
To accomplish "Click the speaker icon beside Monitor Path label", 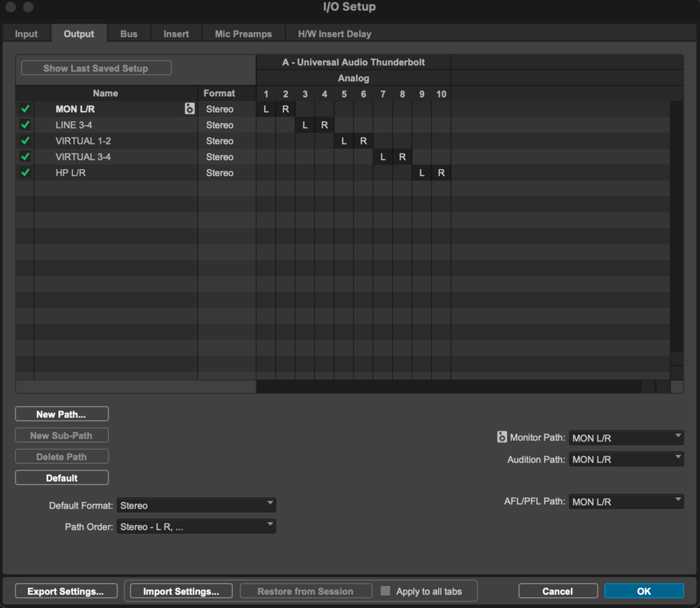I will point(502,437).
